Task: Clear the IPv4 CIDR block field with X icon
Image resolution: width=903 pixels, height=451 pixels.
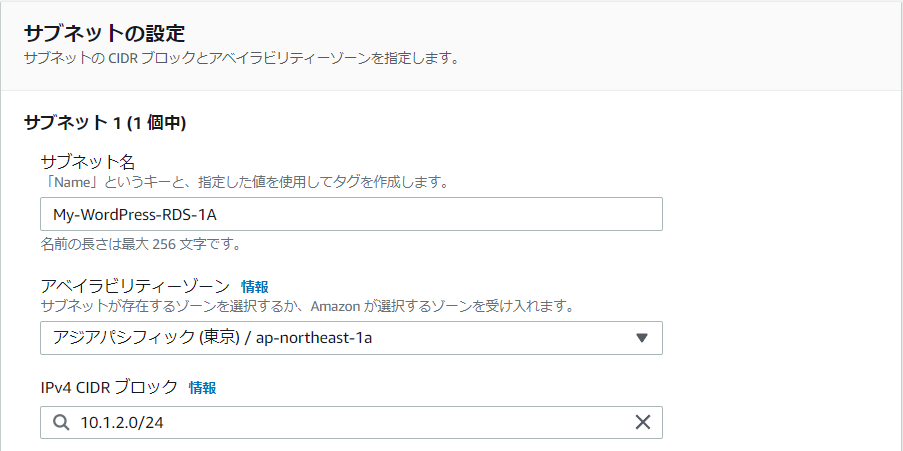Action: coord(642,422)
